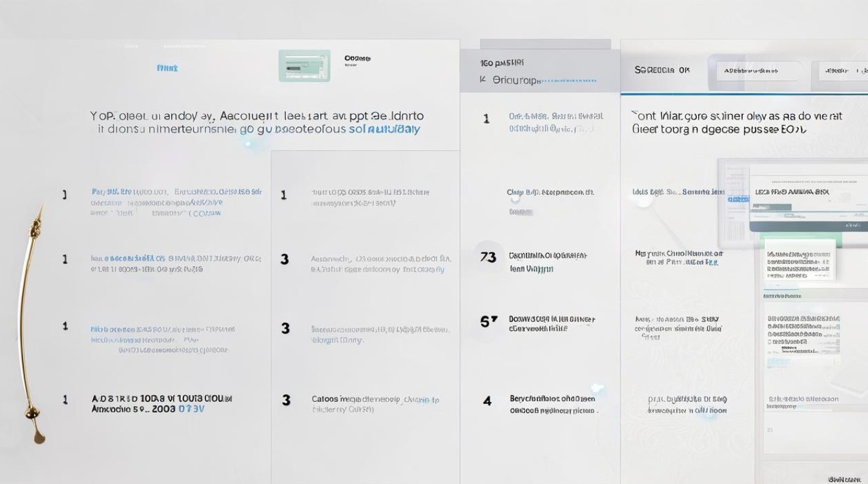
Task: Click the round node beside the preview window
Action: click(x=644, y=201)
